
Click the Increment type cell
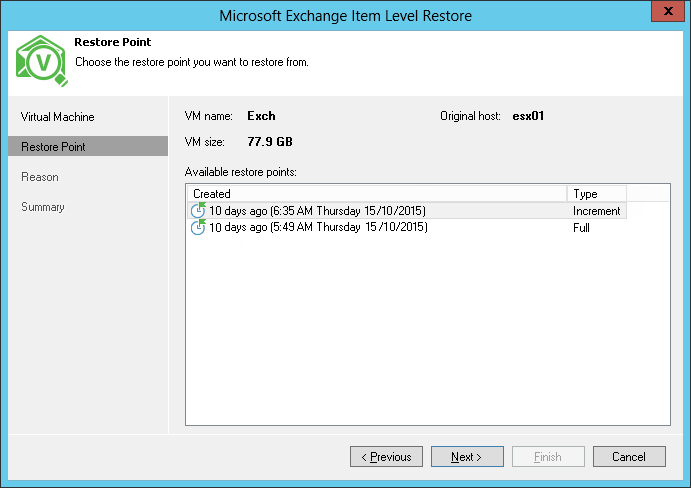pos(596,211)
